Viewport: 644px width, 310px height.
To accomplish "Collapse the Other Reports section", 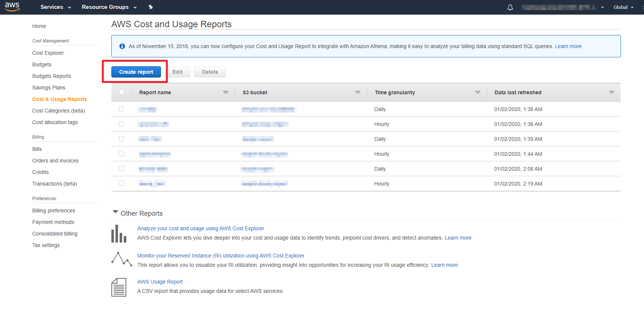I will (x=115, y=212).
